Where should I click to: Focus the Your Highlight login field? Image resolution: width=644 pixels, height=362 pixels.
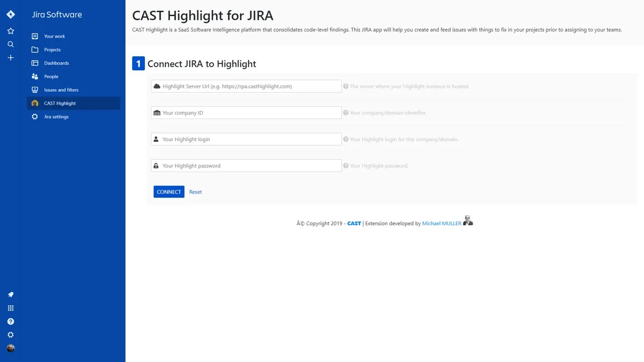pyautogui.click(x=246, y=139)
